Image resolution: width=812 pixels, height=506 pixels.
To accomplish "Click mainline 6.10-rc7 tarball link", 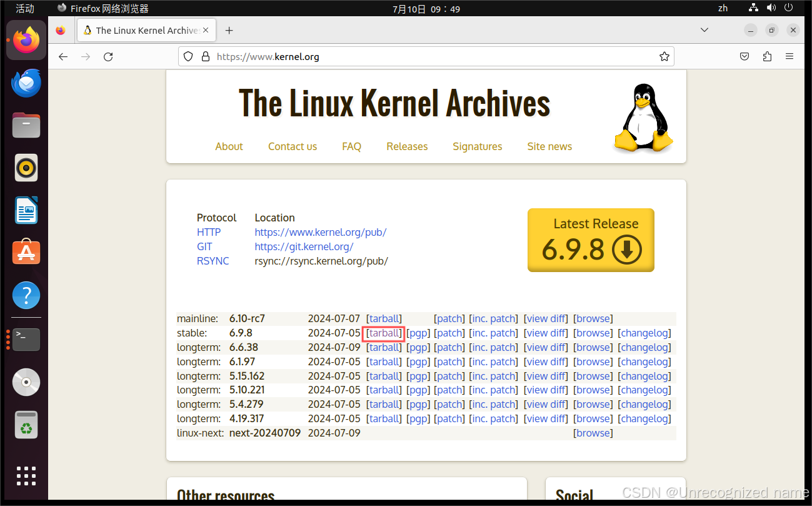I will [384, 319].
